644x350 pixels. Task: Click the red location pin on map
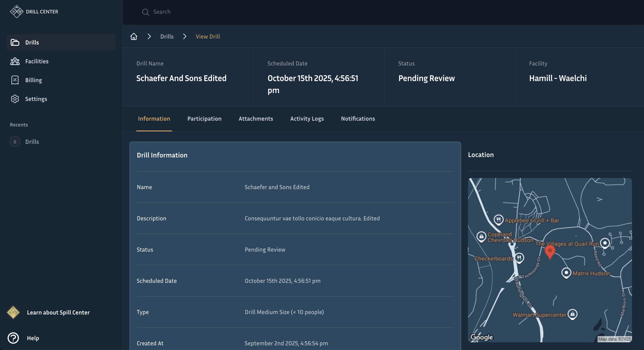pyautogui.click(x=550, y=252)
